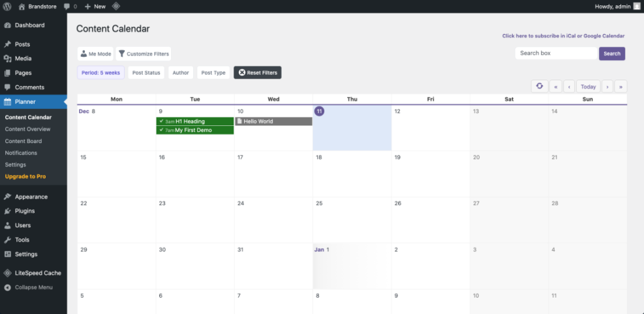Click the Search box input field
644x314 pixels.
[x=556, y=54]
